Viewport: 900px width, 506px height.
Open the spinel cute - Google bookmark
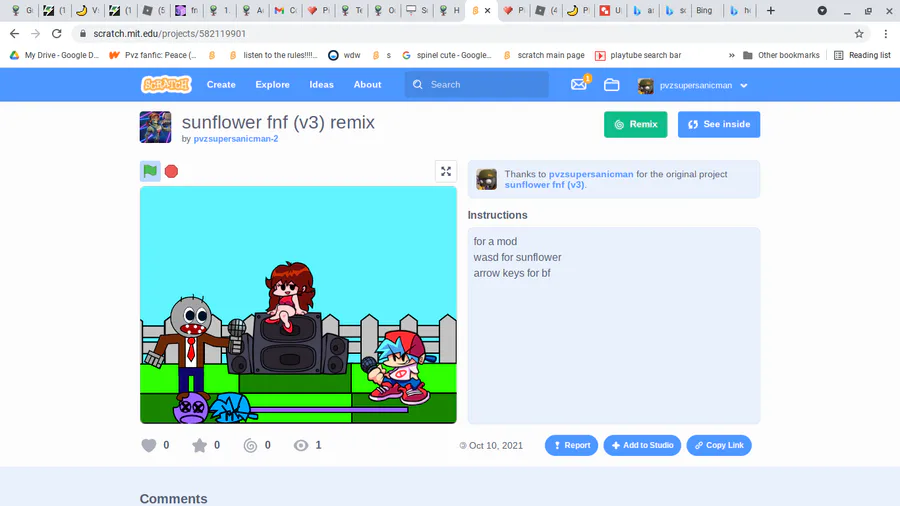point(447,55)
